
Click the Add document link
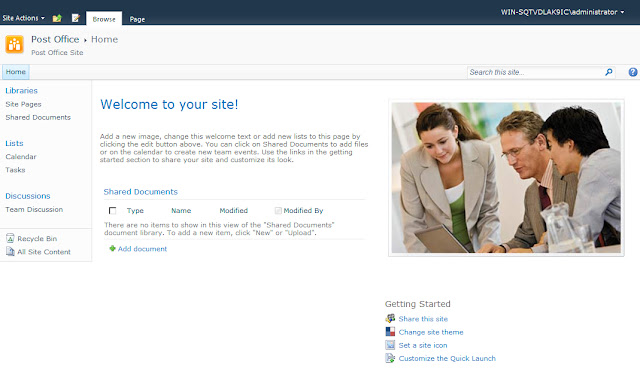coord(142,249)
